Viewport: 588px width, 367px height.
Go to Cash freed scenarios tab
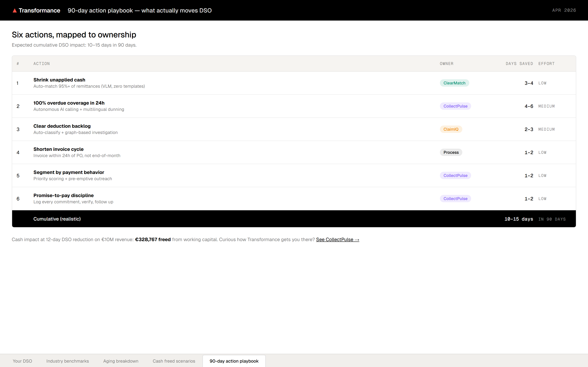174,361
